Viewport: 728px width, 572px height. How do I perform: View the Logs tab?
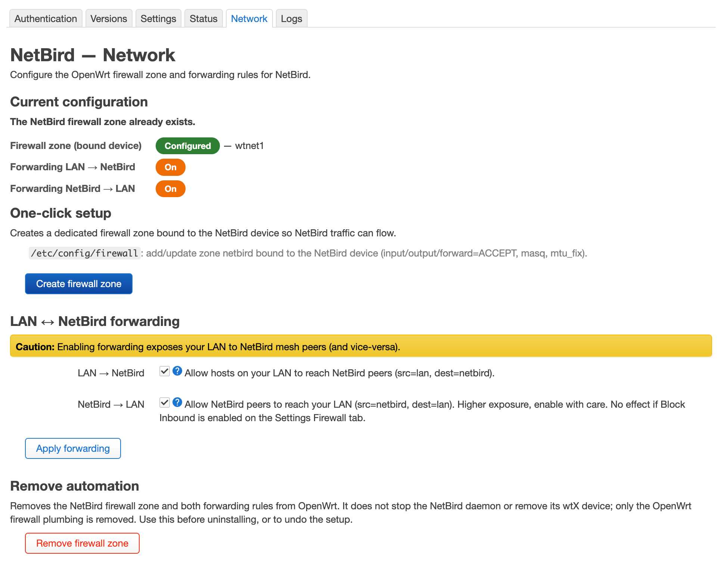292,19
